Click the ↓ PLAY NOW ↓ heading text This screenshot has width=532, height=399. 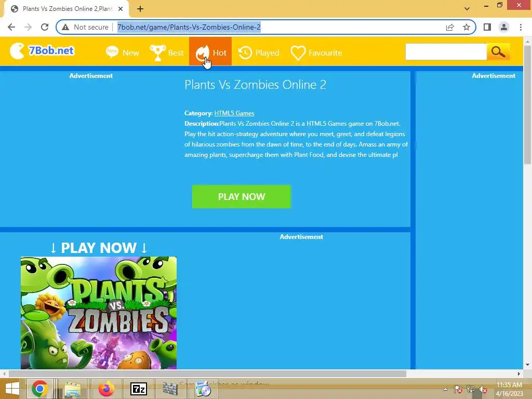coord(99,248)
